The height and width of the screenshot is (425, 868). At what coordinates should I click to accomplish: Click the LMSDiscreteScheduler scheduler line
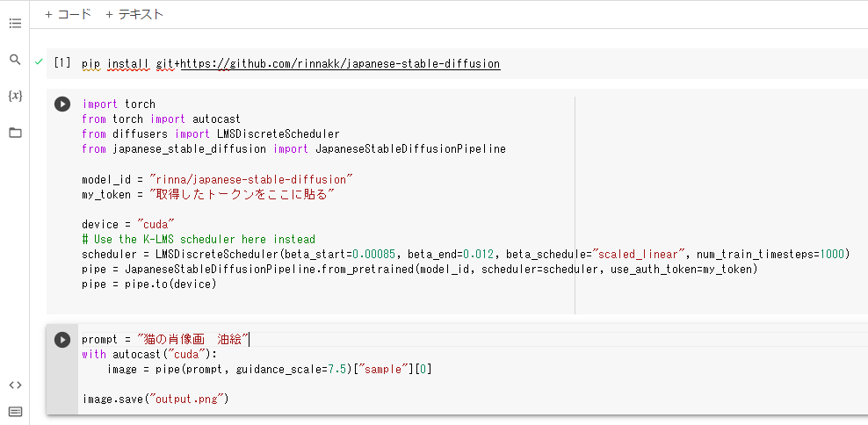[x=466, y=254]
